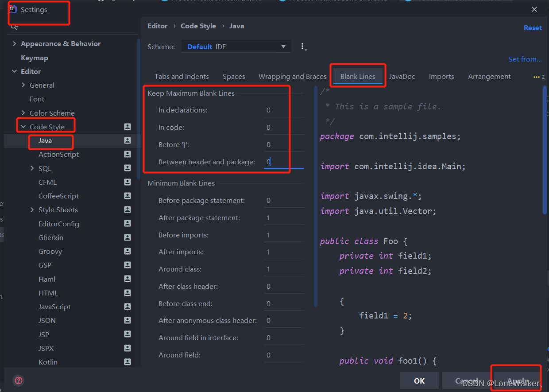
Task: Open the settings search magnifier
Action: (x=14, y=27)
